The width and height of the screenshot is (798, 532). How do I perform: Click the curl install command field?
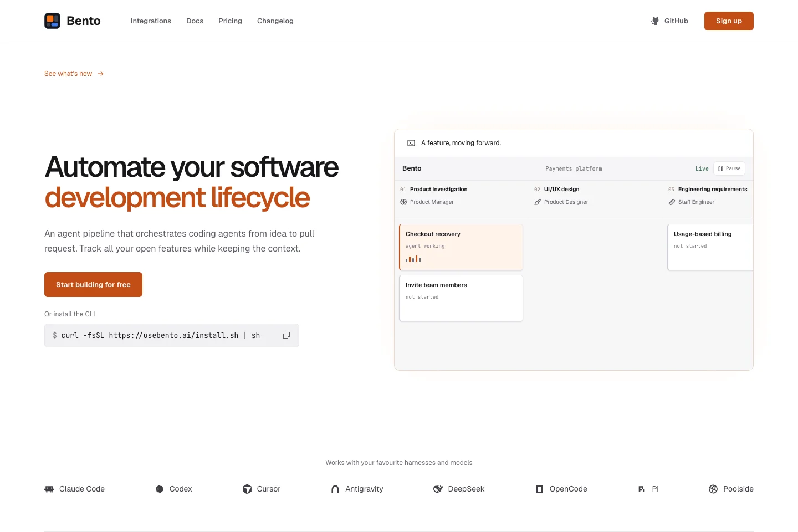pyautogui.click(x=172, y=336)
